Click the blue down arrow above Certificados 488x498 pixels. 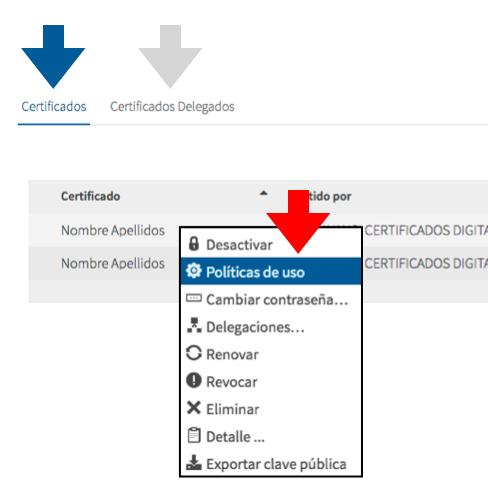click(53, 56)
